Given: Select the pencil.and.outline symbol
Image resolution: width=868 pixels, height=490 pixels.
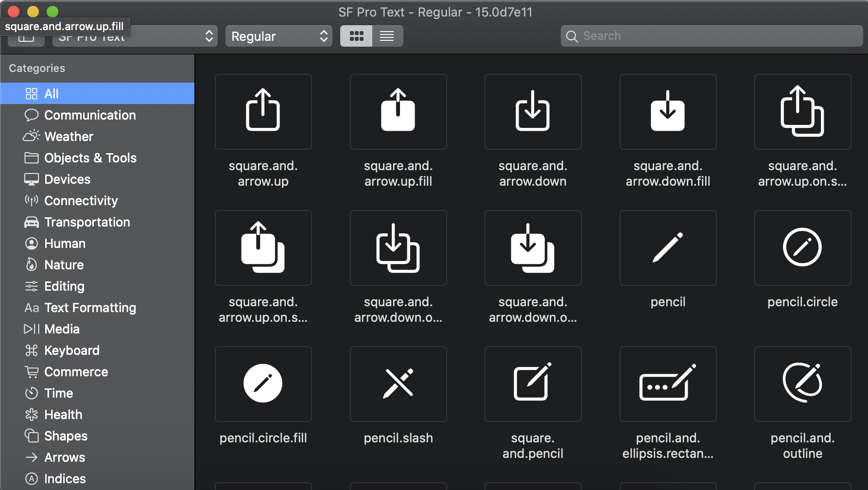Looking at the screenshot, I should (802, 384).
